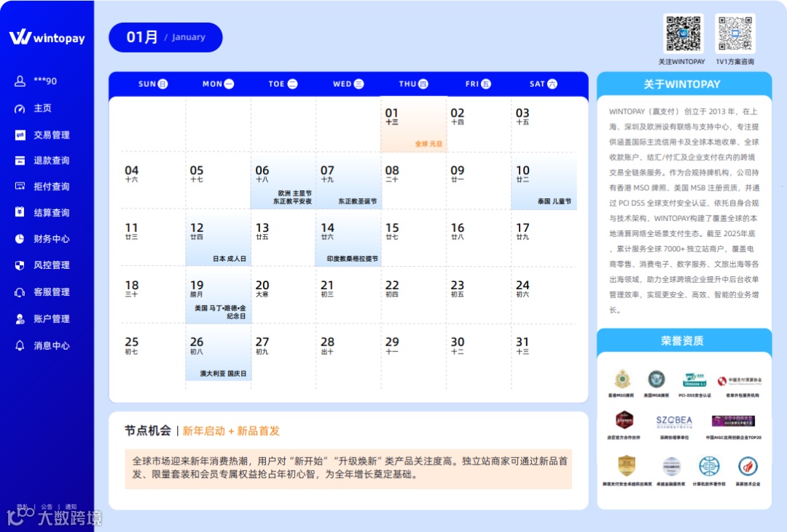
Task: Select the SAT column header
Action: pos(543,84)
